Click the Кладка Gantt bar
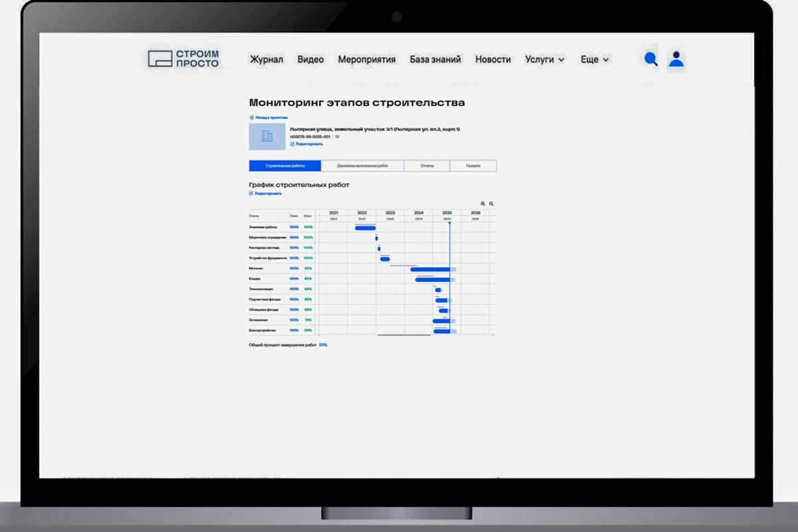 pos(435,279)
